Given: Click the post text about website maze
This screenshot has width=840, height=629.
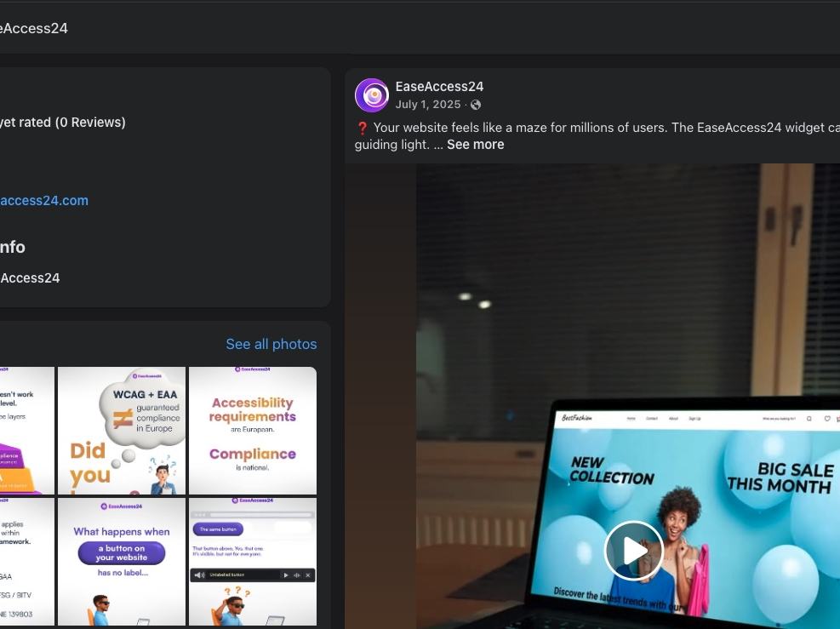Looking at the screenshot, I should (597, 135).
